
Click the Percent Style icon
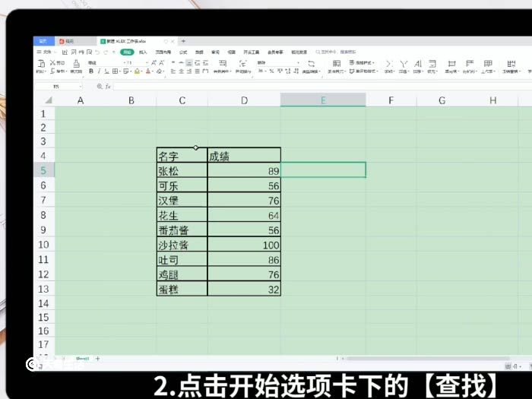point(271,71)
